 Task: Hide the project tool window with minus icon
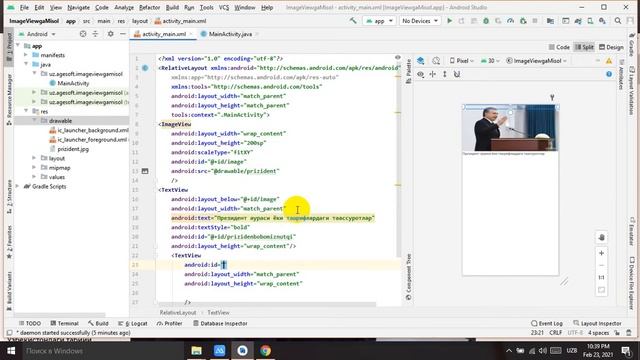click(122, 34)
